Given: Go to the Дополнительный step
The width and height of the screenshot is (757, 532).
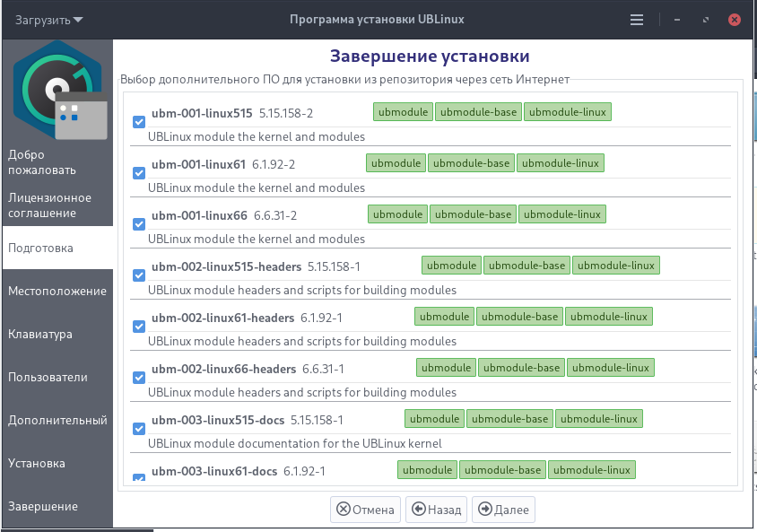Looking at the screenshot, I should [x=57, y=420].
